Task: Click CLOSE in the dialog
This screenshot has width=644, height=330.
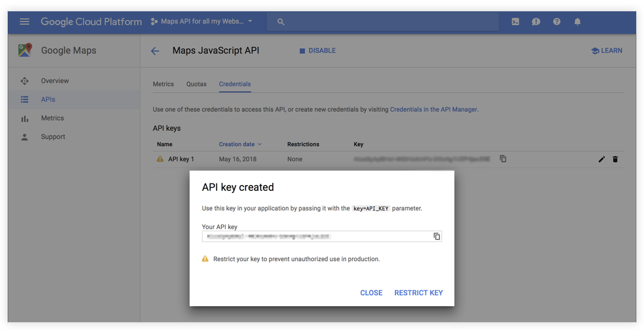Action: click(371, 293)
